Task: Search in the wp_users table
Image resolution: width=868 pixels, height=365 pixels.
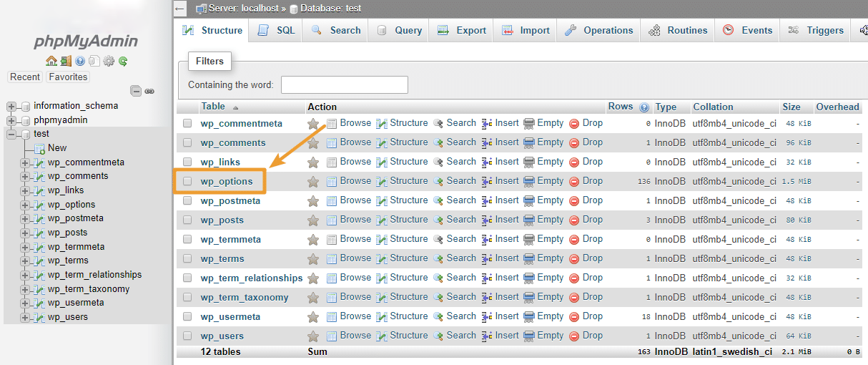Action: click(455, 336)
